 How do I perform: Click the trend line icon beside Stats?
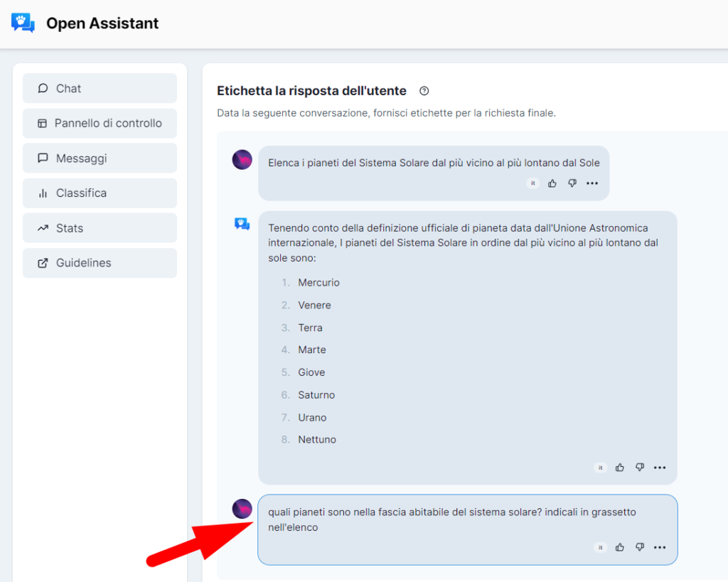pyautogui.click(x=43, y=228)
